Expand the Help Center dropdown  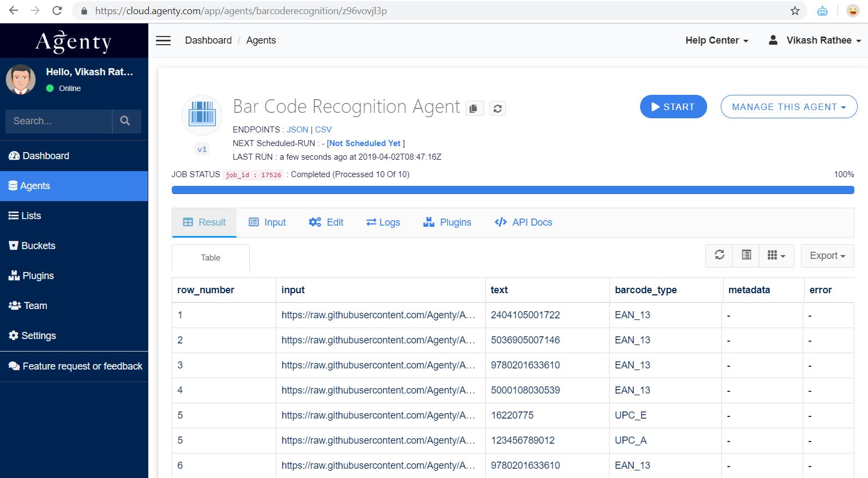click(717, 40)
